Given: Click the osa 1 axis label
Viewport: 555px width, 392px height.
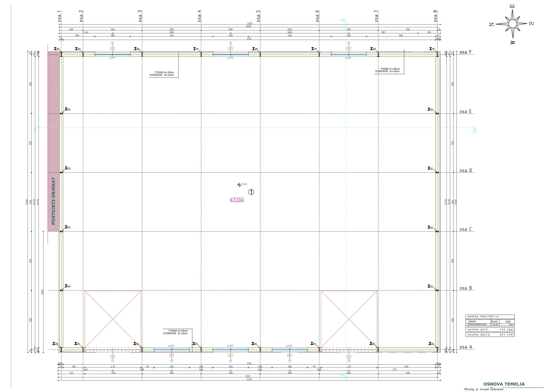Looking at the screenshot, I should [x=59, y=16].
